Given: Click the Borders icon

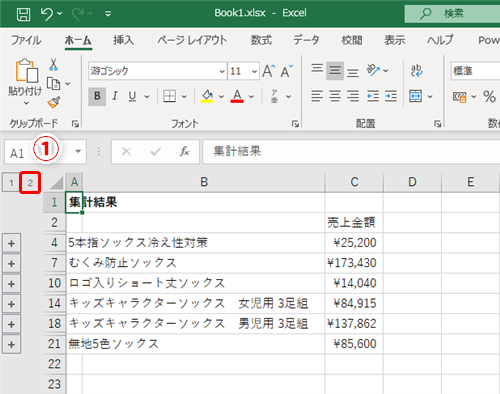Looking at the screenshot, I should [169, 96].
